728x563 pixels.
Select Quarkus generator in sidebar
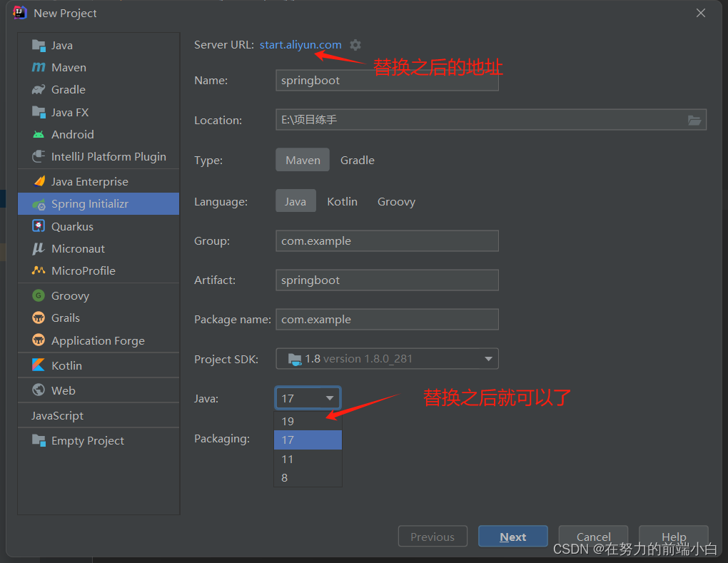tap(98, 226)
